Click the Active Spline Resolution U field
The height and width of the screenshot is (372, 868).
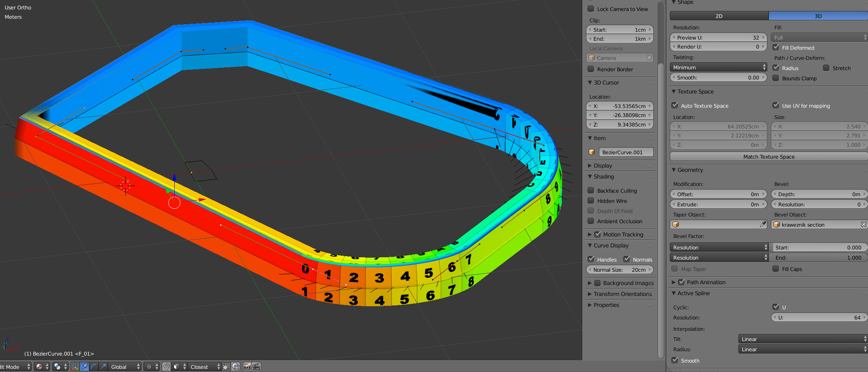pos(819,318)
